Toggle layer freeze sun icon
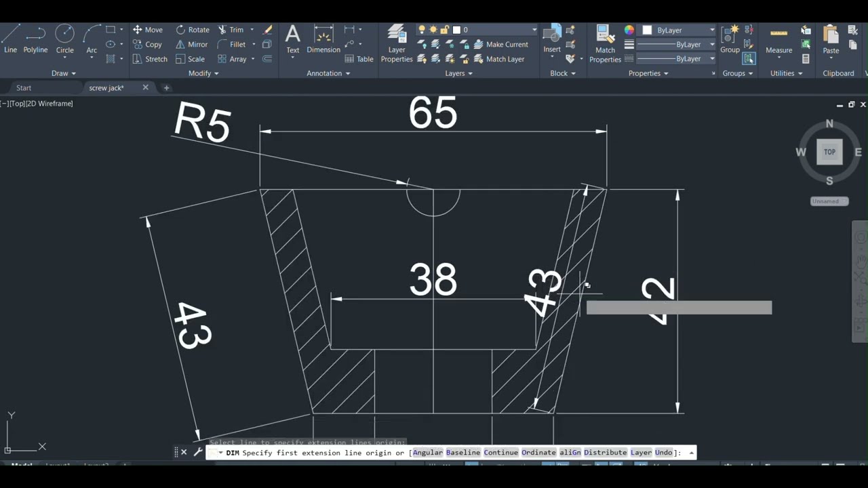The height and width of the screenshot is (488, 868). pos(433,30)
